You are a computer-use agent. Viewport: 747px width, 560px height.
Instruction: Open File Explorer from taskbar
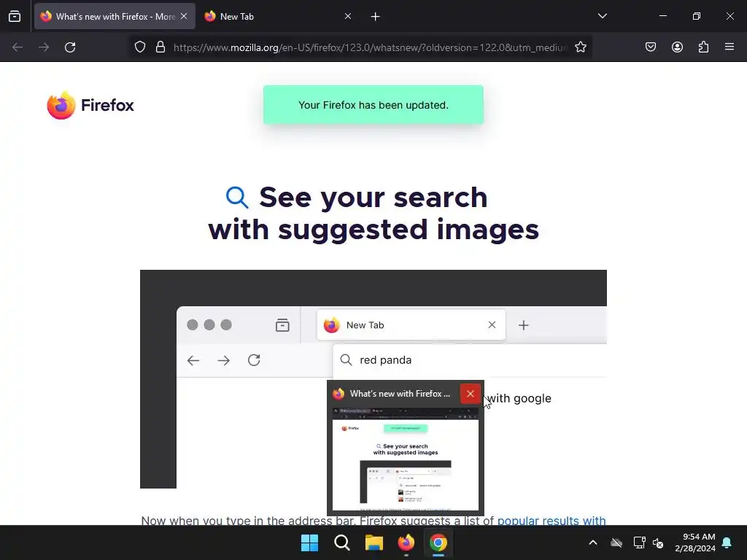[x=374, y=542]
